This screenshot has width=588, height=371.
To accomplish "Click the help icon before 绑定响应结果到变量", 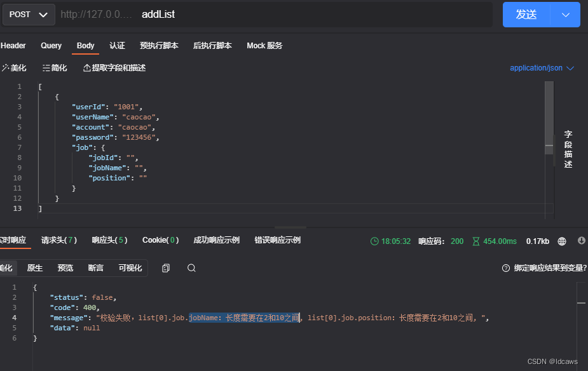I will coord(506,268).
